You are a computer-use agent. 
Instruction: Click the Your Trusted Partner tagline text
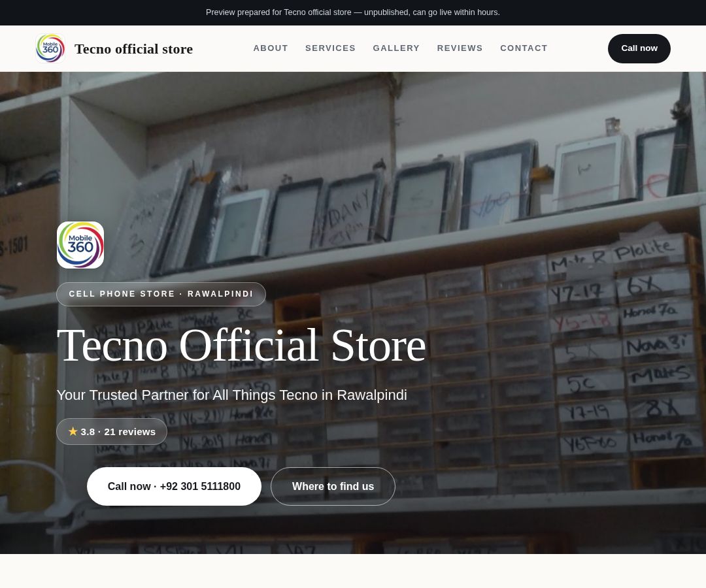(x=232, y=395)
